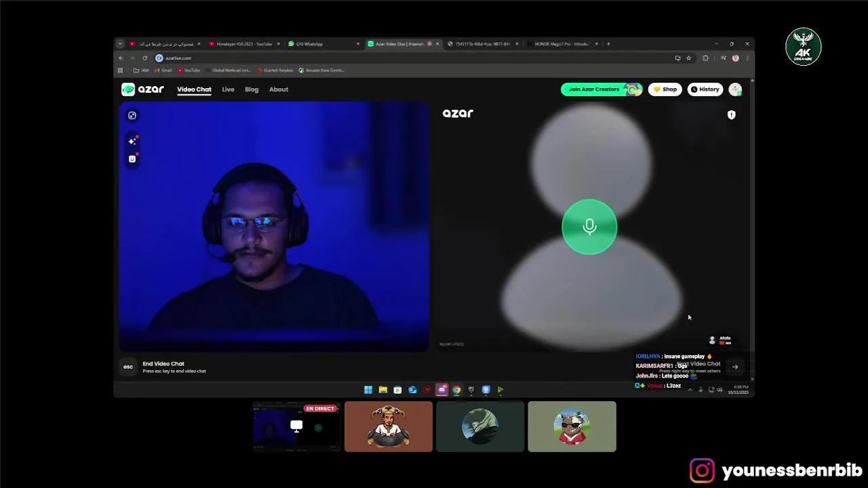The height and width of the screenshot is (488, 868).
Task: Open the Shop button
Action: 665,89
